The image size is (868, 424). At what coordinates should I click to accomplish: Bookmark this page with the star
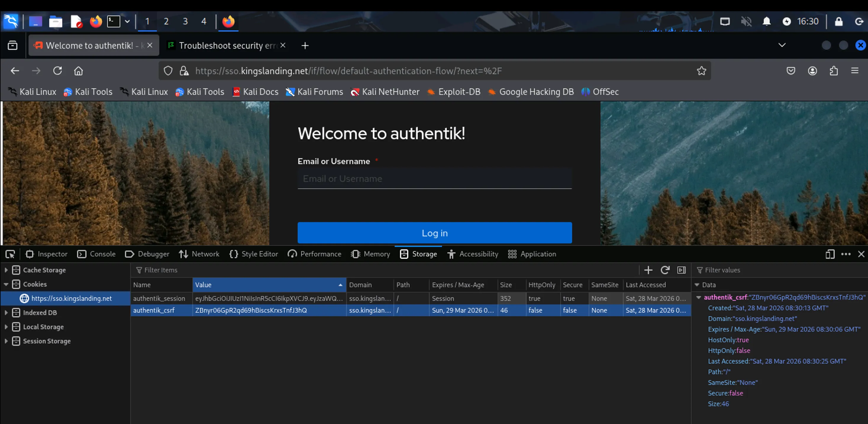pos(701,71)
